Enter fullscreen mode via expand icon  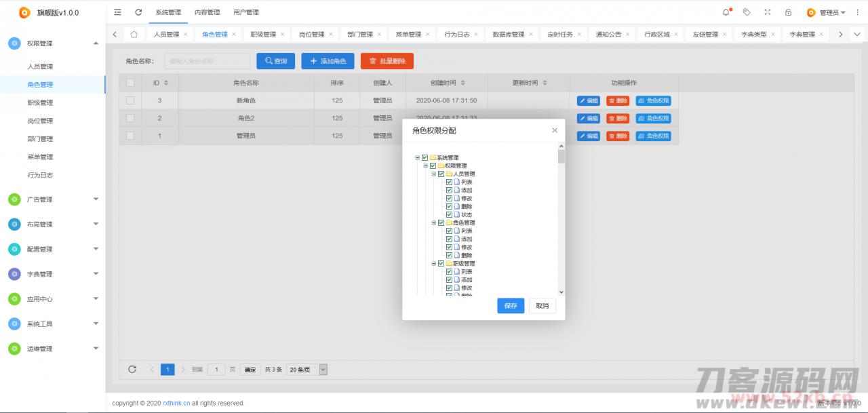pos(768,12)
